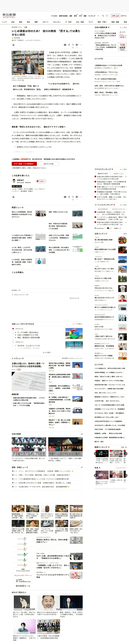
Task: Click もっと見る beside アクセスランキング
Action: pyautogui.click(x=123, y=169)
